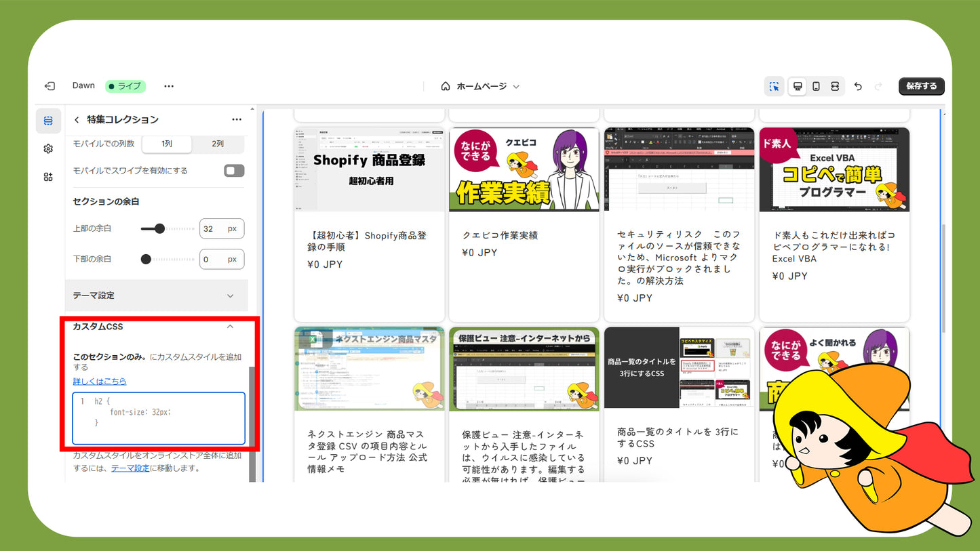The image size is (980, 551).
Task: Switch to desktop preview icon
Action: pos(798,86)
